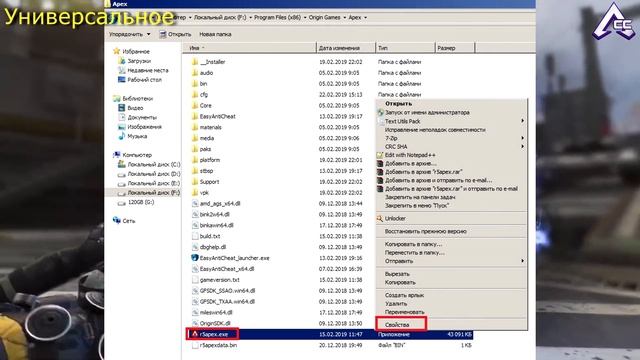This screenshot has height=360, width=640.
Task: Choose Edit with Notepad++
Action: coord(410,155)
